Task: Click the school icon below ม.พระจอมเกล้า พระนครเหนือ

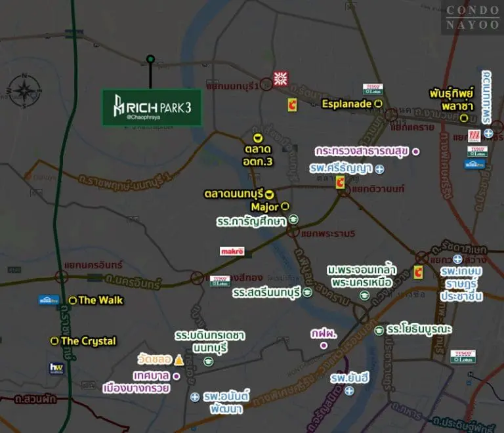Action: pos(364,295)
